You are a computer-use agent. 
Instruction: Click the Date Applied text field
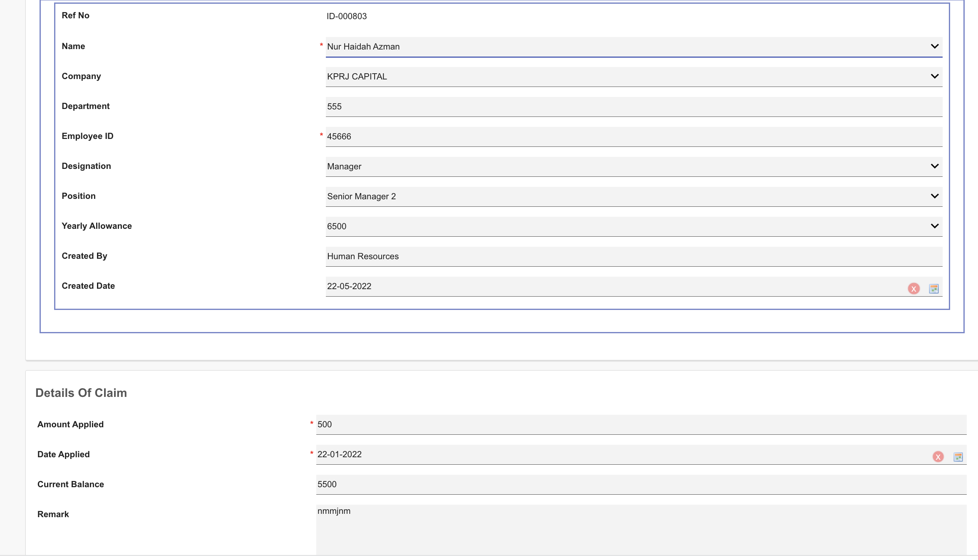pyautogui.click(x=583, y=454)
